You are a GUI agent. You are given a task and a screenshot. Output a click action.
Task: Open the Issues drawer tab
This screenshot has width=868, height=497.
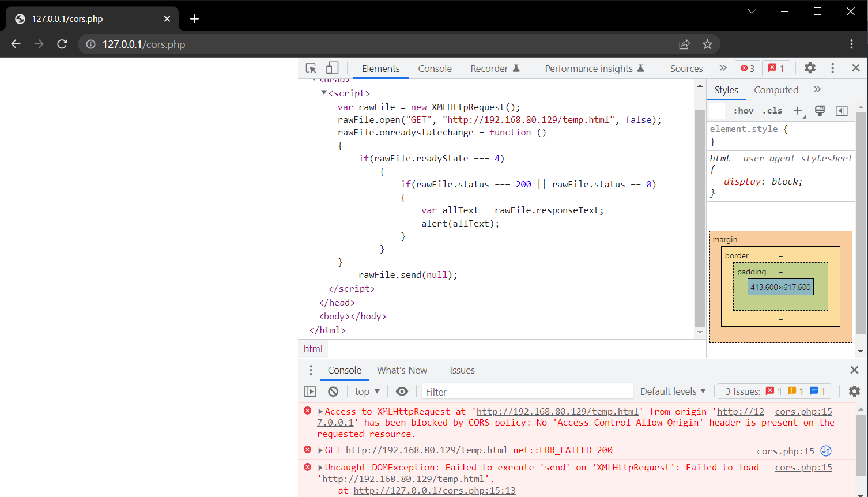(462, 370)
